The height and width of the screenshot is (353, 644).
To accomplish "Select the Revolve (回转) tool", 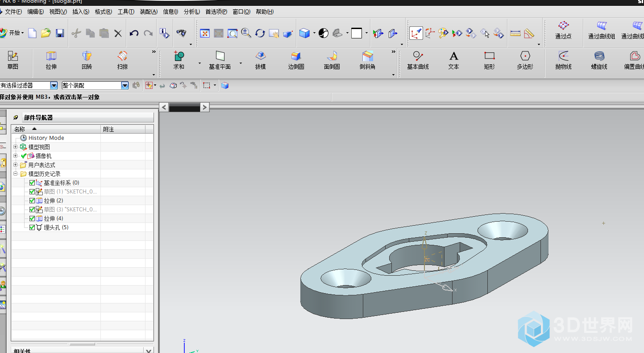I will 87,60.
